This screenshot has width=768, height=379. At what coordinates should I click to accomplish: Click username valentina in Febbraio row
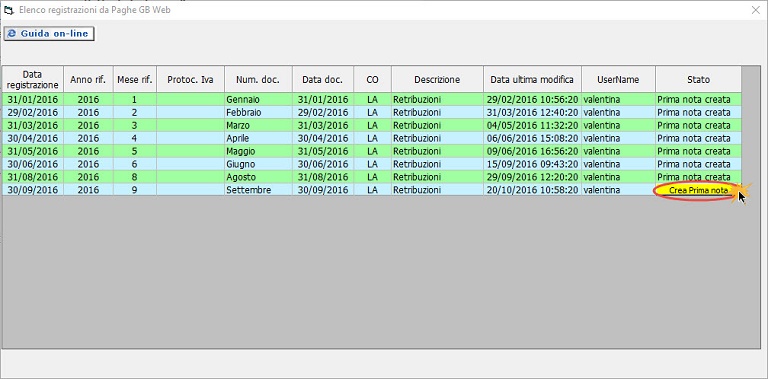(619, 112)
